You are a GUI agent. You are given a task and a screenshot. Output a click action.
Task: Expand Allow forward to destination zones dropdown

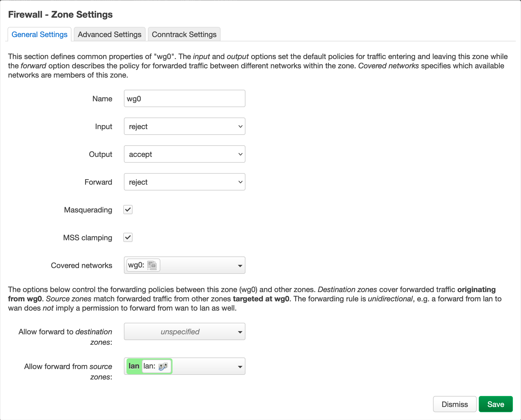[x=240, y=332]
